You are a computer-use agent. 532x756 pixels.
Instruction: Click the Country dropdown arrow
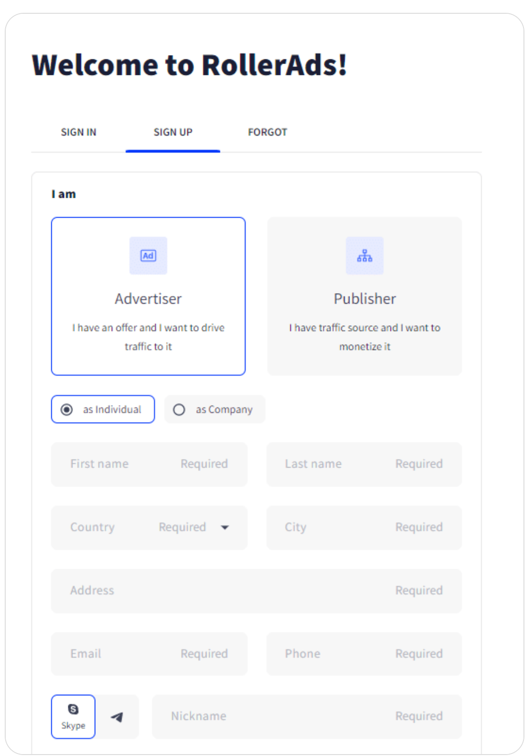(x=225, y=527)
